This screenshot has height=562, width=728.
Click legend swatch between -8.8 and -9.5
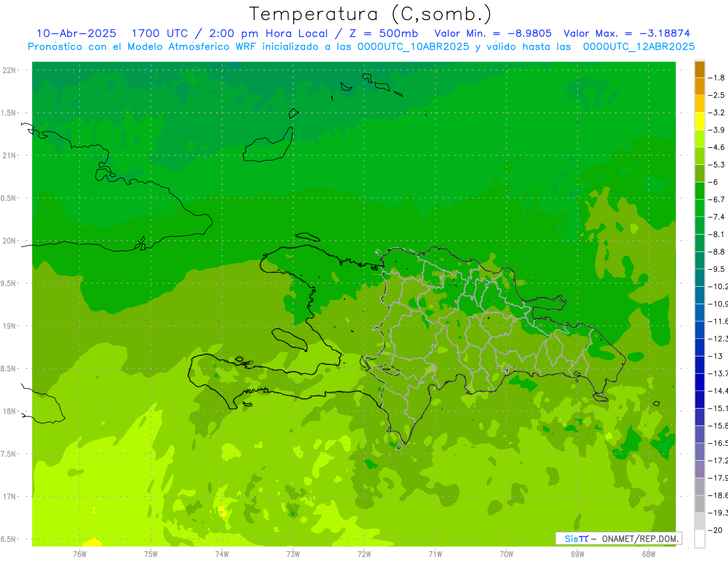[x=699, y=260]
